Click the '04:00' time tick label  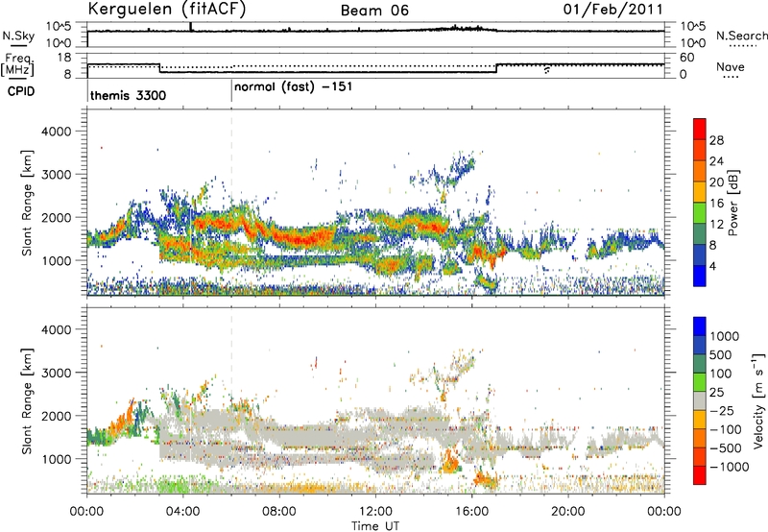point(182,512)
